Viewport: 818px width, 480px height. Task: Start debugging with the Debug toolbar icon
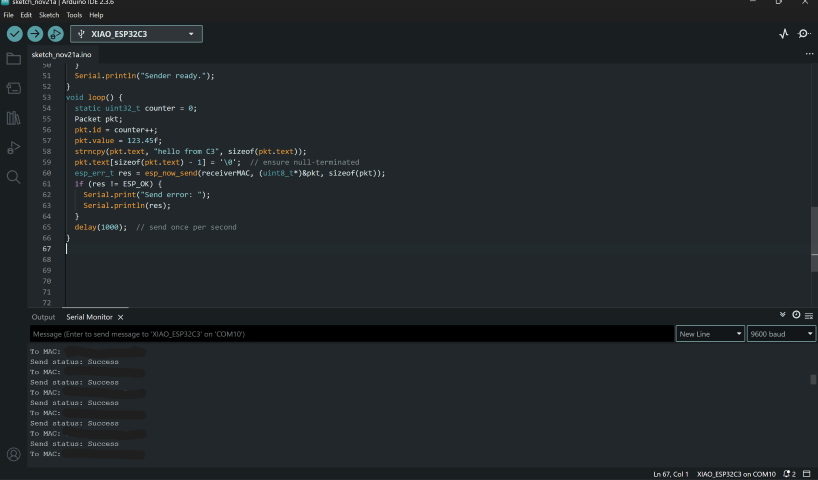(55, 34)
